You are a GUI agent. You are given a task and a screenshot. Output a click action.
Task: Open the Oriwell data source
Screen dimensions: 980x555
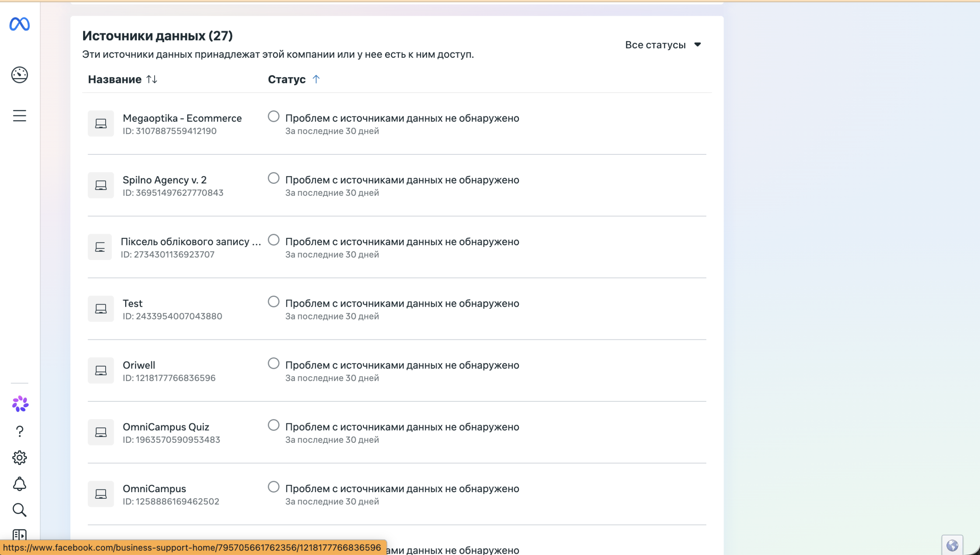coord(139,365)
